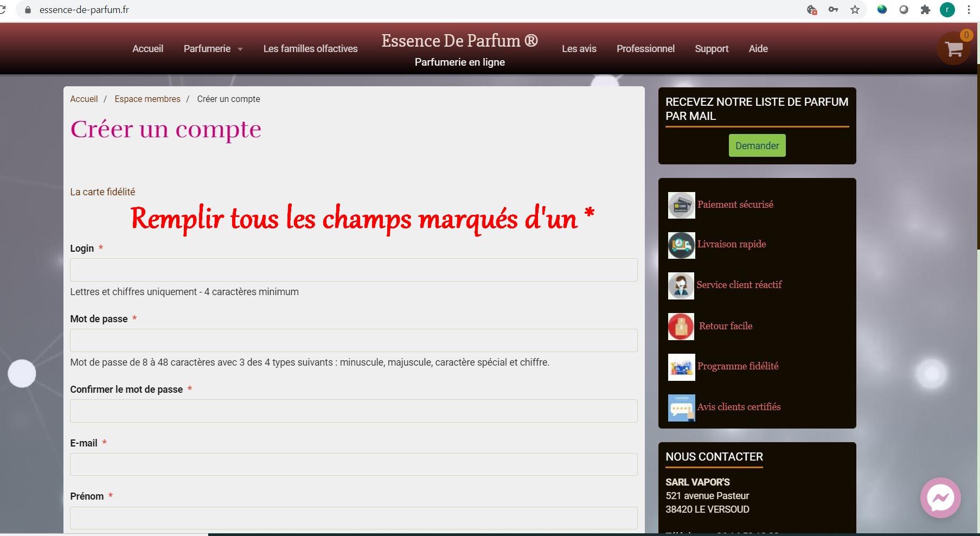Image resolution: width=980 pixels, height=536 pixels.
Task: Open the saved passwords key icon
Action: click(x=833, y=10)
